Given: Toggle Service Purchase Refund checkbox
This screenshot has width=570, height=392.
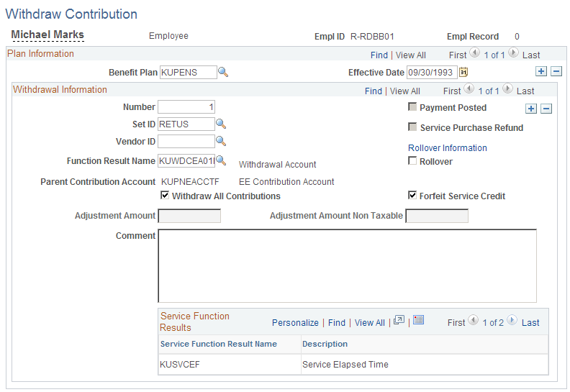Looking at the screenshot, I should (412, 127).
